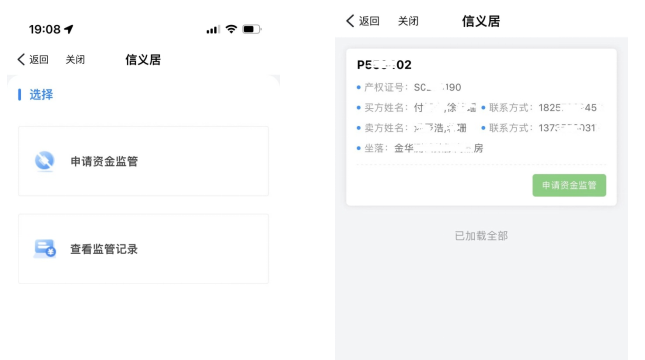Click the 查看监管记录 card icon

(x=44, y=249)
